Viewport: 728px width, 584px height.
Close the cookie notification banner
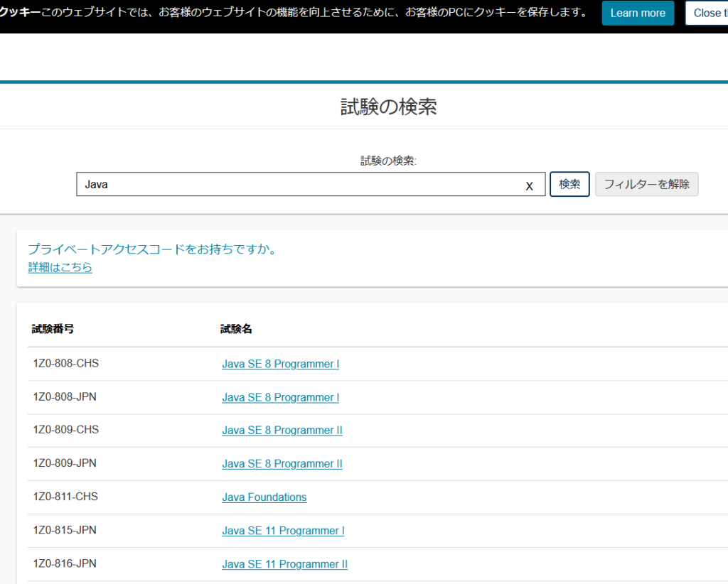pos(708,13)
